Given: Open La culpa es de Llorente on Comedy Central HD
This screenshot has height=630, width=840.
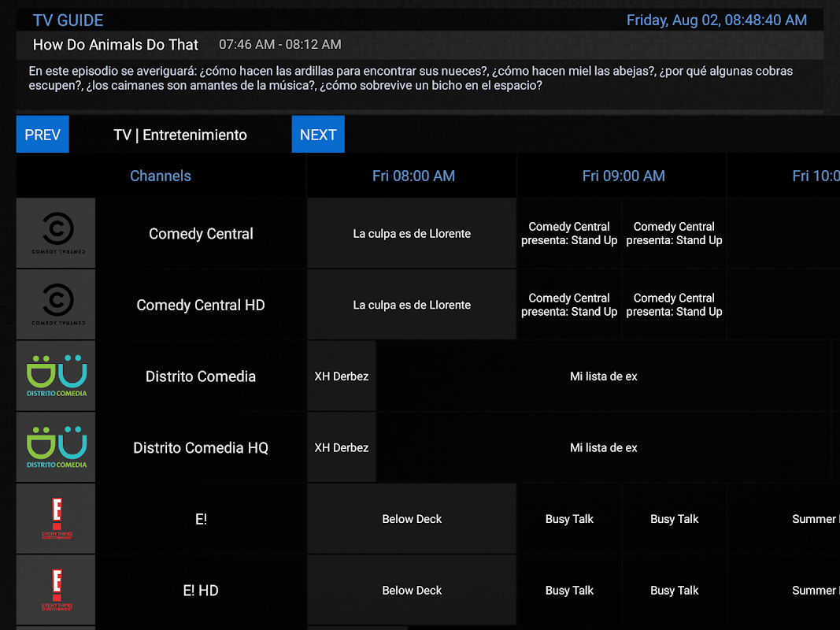Looking at the screenshot, I should (412, 305).
